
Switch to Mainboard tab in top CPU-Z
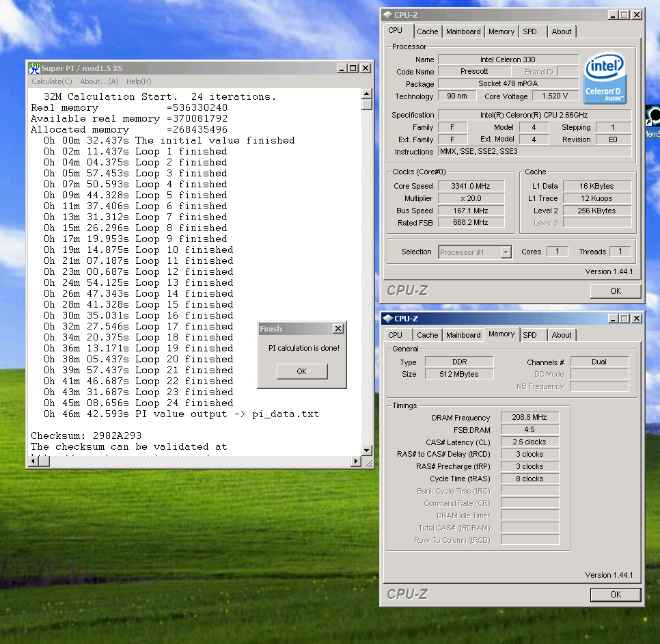[463, 31]
